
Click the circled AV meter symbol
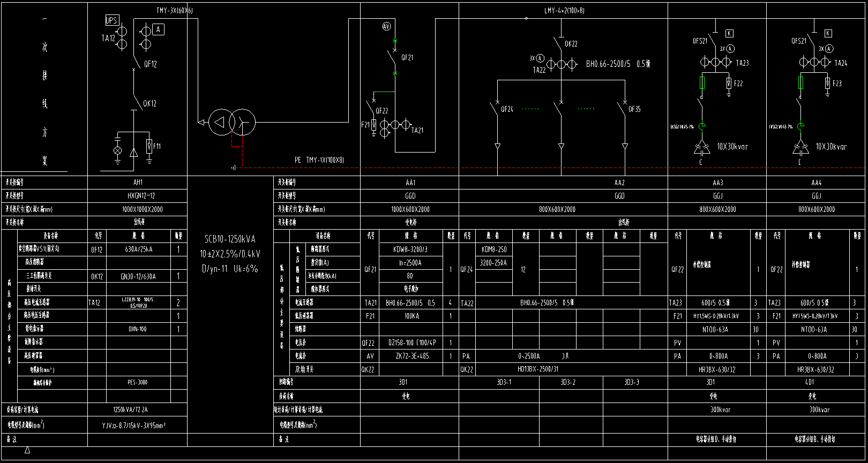coord(386,26)
